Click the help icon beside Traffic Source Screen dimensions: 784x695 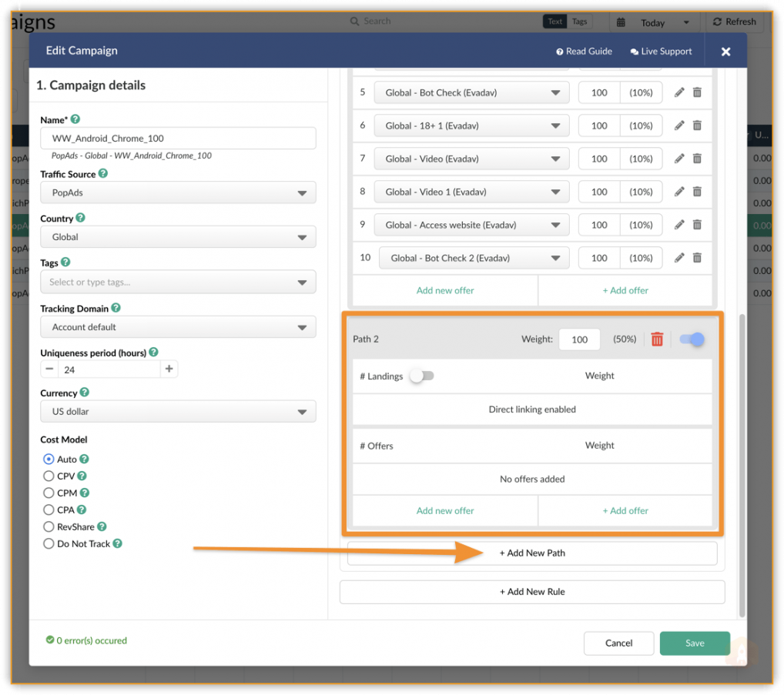tap(103, 174)
